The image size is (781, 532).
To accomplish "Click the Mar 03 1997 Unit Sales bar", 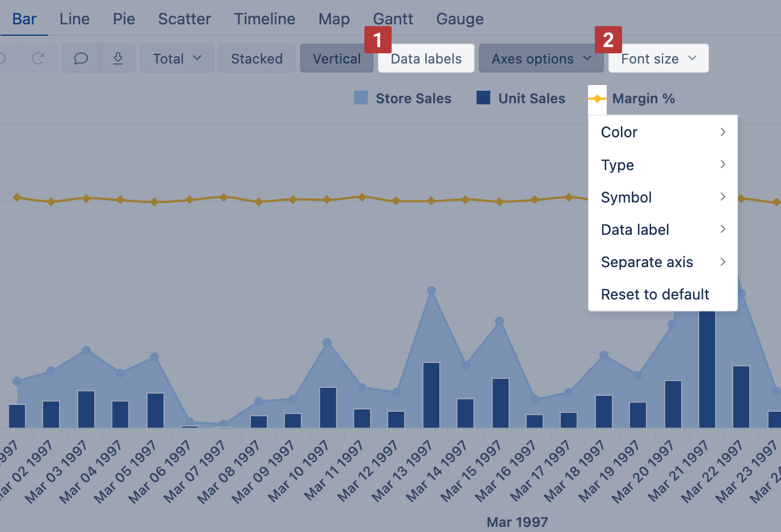I will (86, 409).
